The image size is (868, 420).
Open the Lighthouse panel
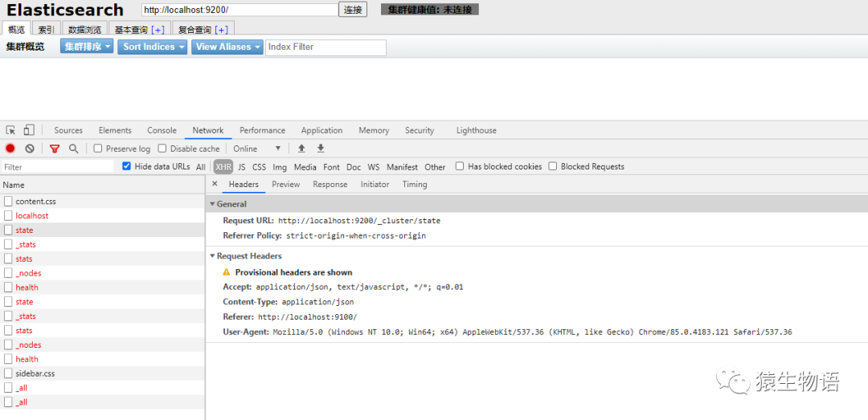coord(476,131)
